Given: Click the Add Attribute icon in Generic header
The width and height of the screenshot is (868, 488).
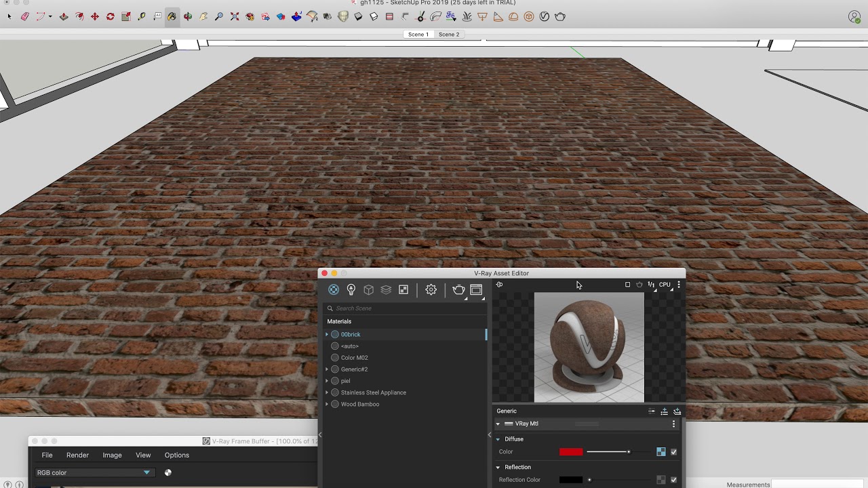Looking at the screenshot, I should coord(665,411).
